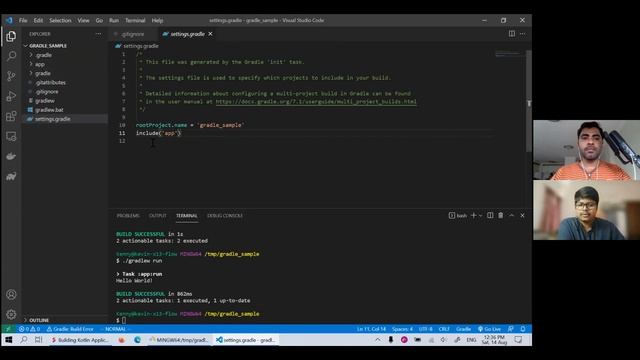
Task: Maximize the terminal panel size
Action: [511, 216]
